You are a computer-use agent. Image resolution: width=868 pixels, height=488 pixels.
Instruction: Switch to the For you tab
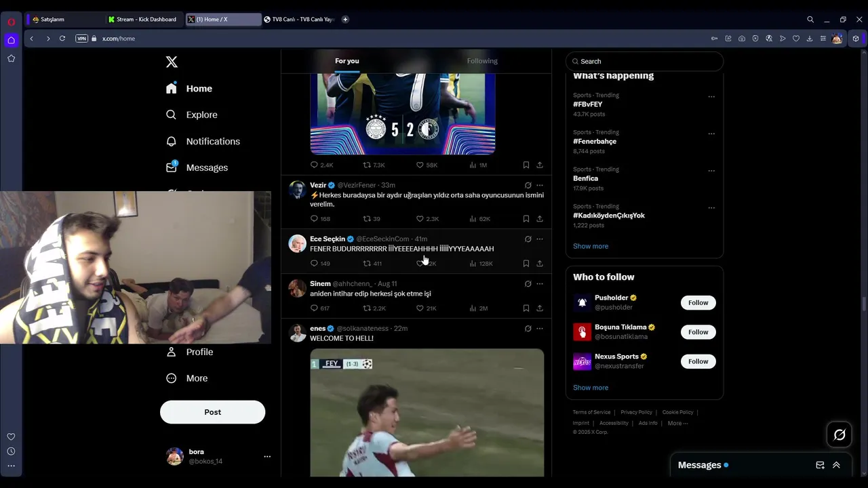[347, 61]
